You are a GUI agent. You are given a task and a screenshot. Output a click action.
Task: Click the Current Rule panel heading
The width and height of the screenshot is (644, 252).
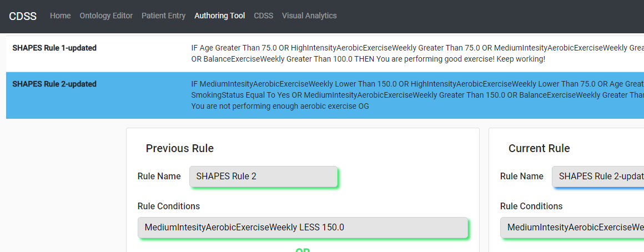539,148
